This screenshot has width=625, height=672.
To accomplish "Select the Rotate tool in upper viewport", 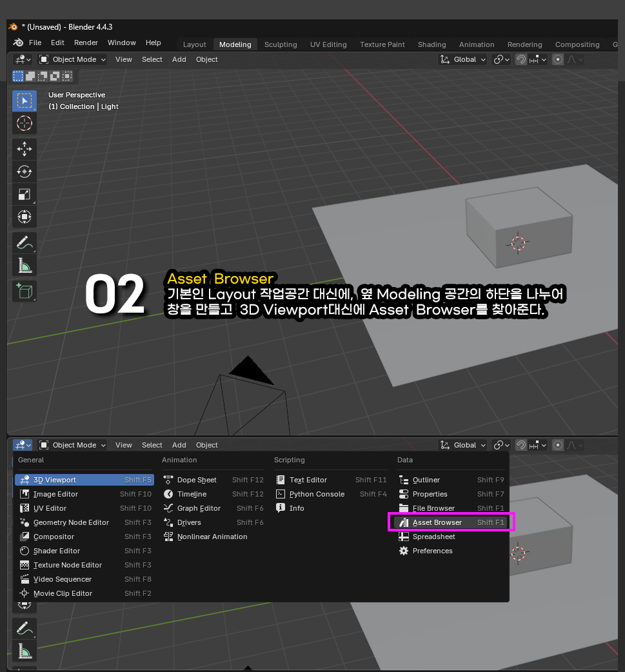I will point(25,172).
